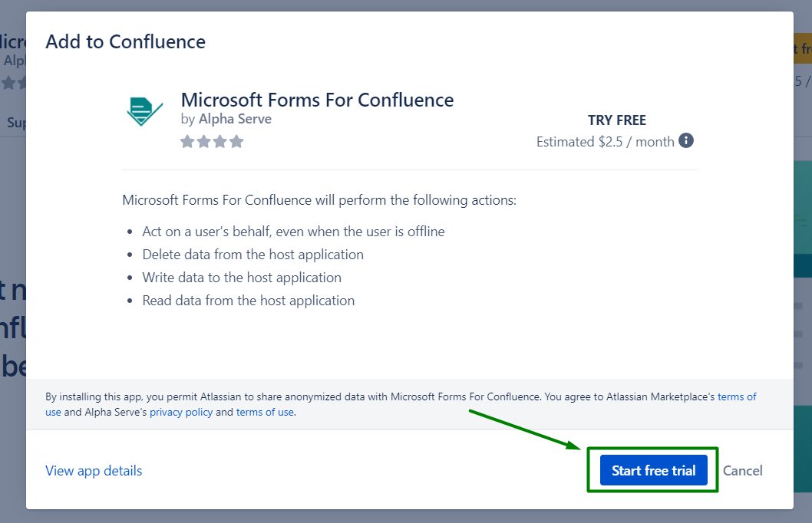
Task: Select the second rating star
Action: [x=203, y=141]
